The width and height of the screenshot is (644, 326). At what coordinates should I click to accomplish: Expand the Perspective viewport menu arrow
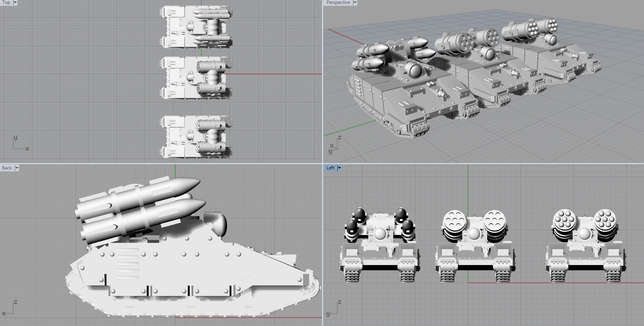pos(355,2)
